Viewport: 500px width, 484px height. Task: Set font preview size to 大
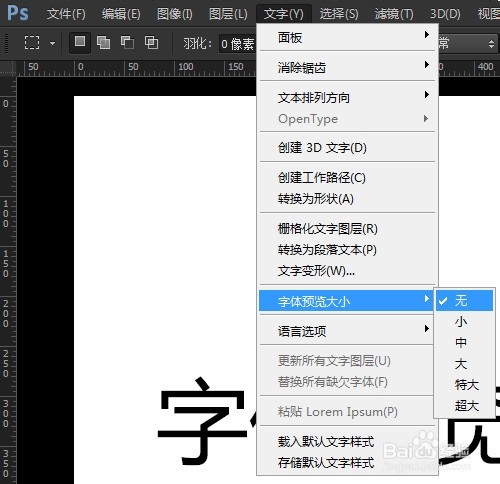point(464,363)
